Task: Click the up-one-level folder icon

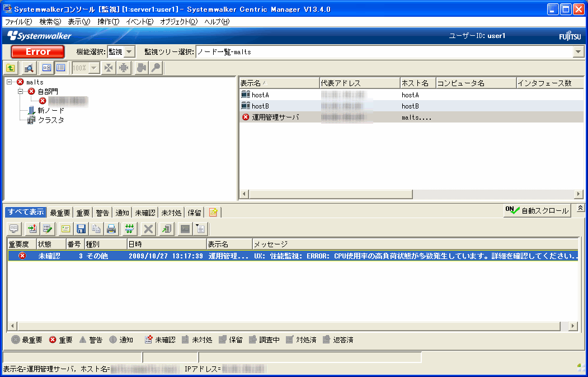Action: 11,68
